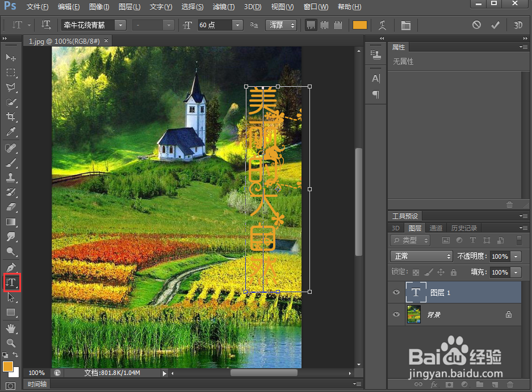
Task: Commit current text edits
Action: [x=495, y=25]
